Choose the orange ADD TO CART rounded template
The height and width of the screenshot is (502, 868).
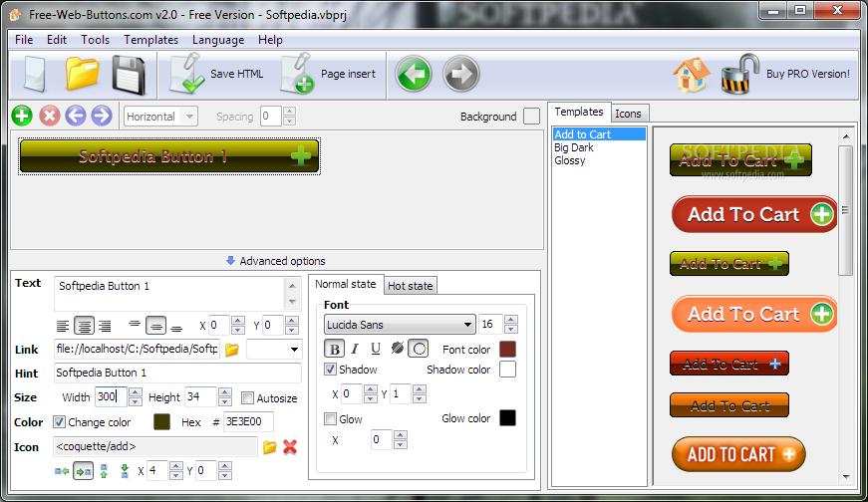click(x=738, y=454)
